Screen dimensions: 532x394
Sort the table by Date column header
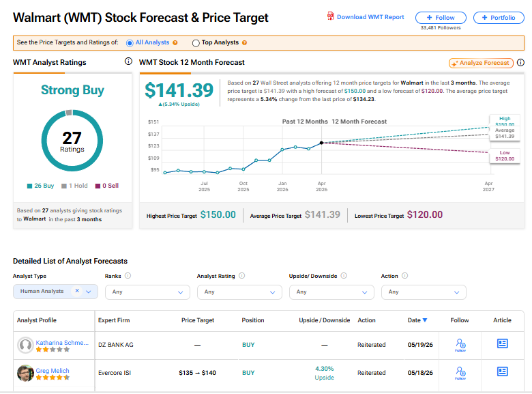417,320
